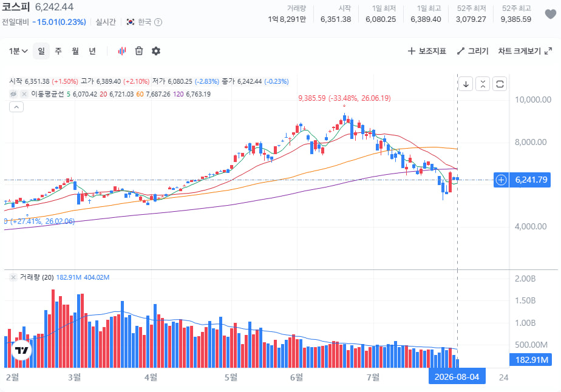This screenshot has height=392, width=561.
Task: Add KOSPI to favorites with heart icon
Action: point(550,14)
